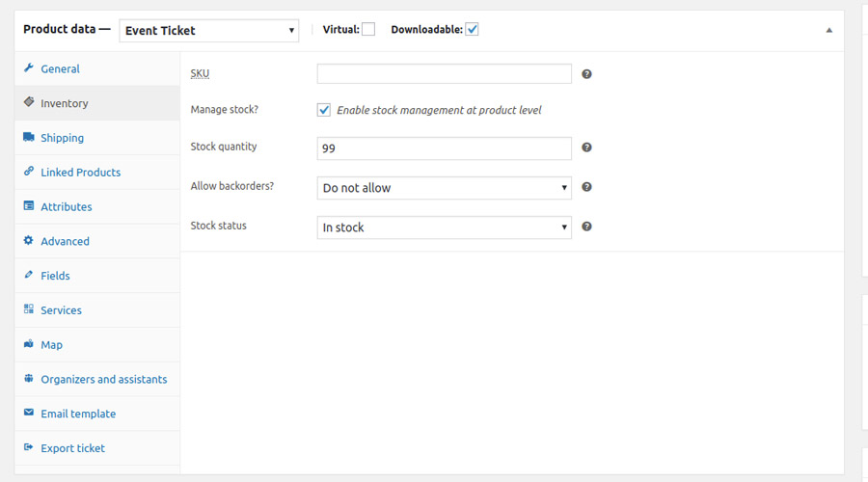Click the gear icon next to Advanced
The image size is (868, 482).
click(29, 241)
